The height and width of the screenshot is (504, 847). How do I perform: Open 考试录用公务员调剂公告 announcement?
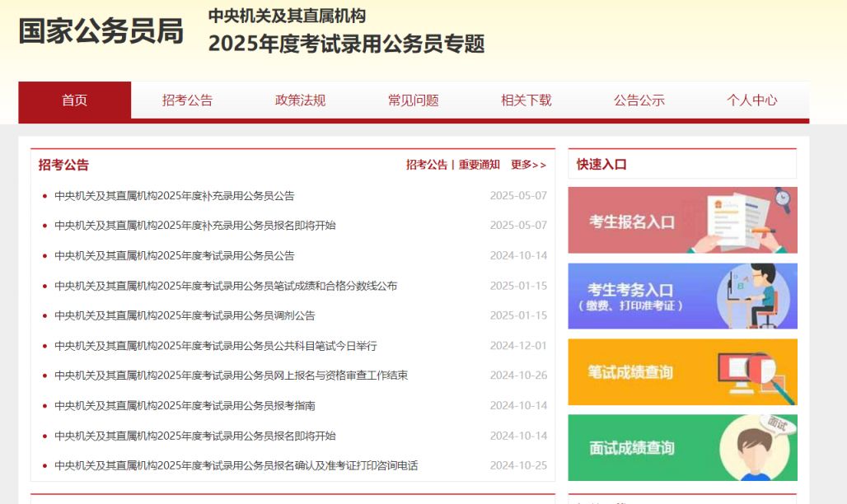(x=185, y=315)
